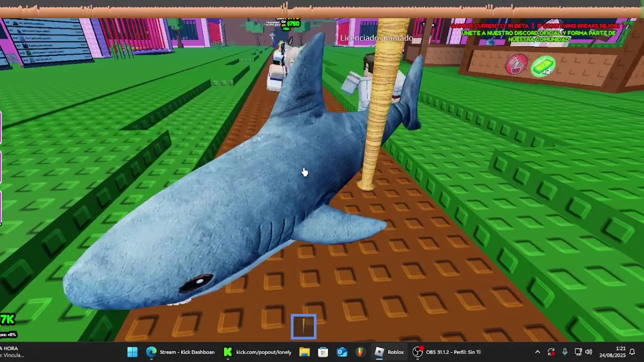644x362 pixels.
Task: Click the "ÚNETE A NUESTRO DISCORD OFICIAL" green message
Action: coord(538,36)
